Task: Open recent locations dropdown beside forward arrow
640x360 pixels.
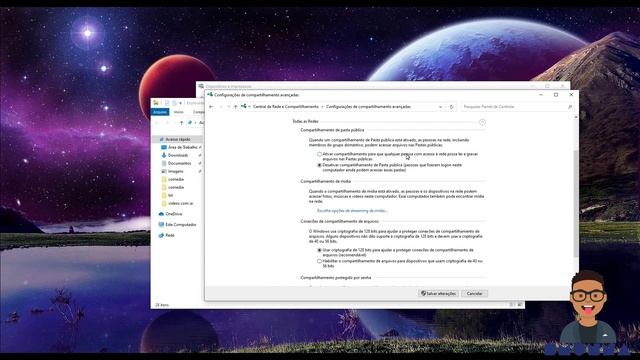Action: click(x=229, y=107)
